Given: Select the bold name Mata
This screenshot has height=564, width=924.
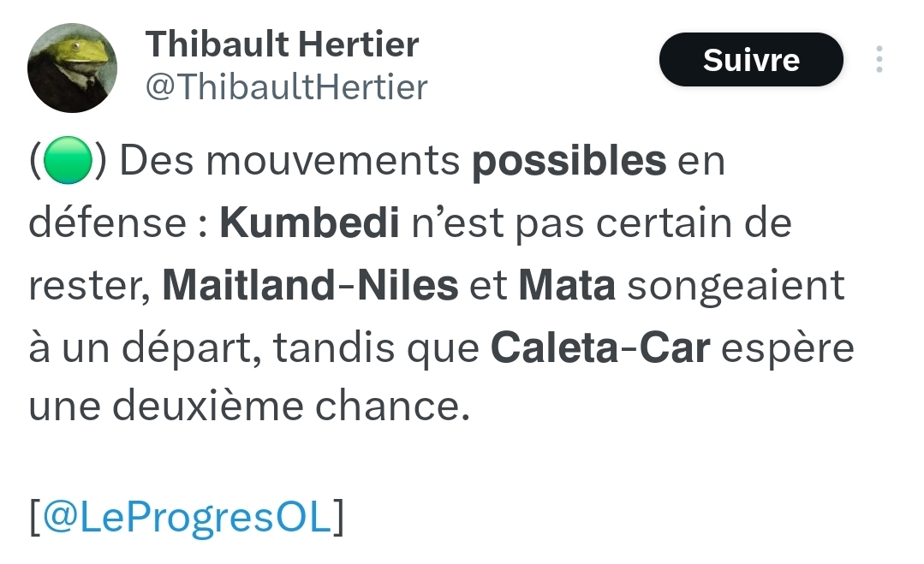Looking at the screenshot, I should pyautogui.click(x=567, y=286).
